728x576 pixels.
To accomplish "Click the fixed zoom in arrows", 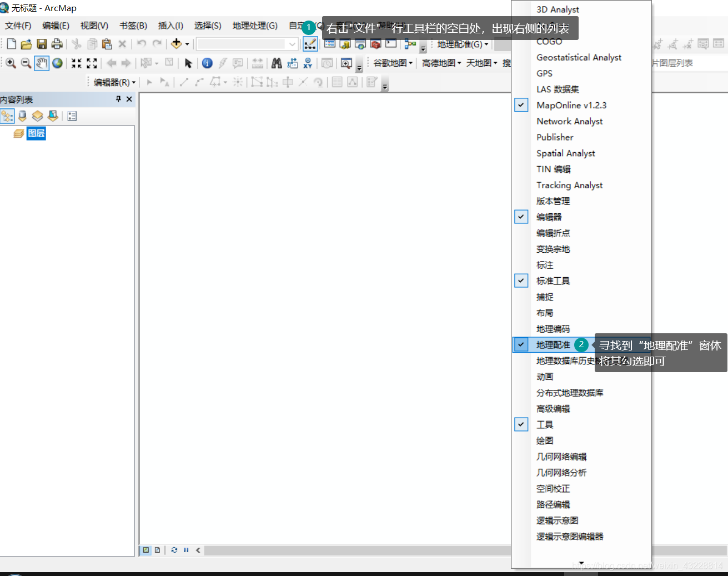I will tap(77, 63).
